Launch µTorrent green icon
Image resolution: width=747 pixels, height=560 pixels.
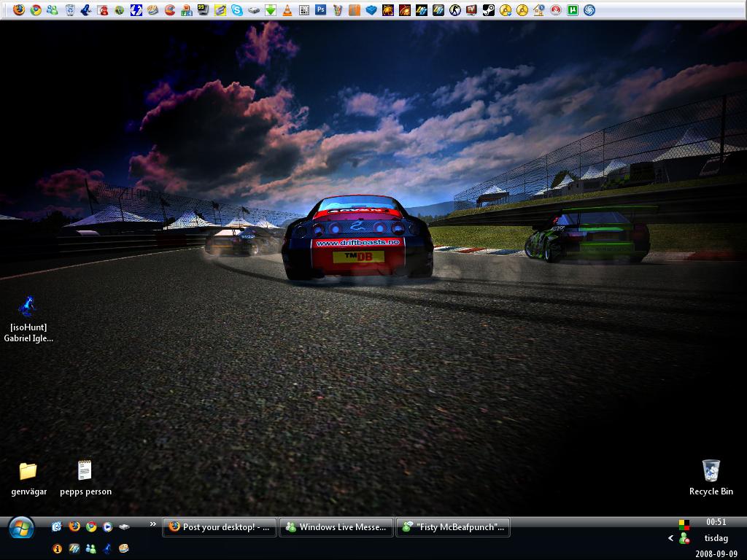pyautogui.click(x=572, y=9)
